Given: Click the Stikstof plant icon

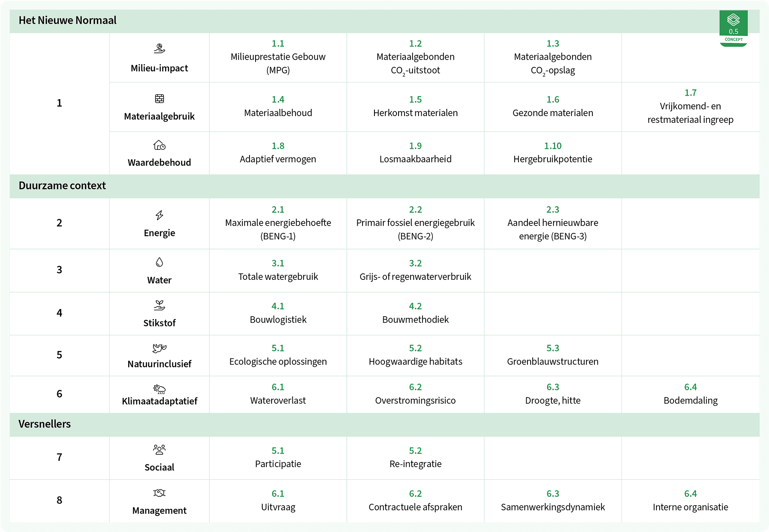Looking at the screenshot, I should tap(159, 305).
